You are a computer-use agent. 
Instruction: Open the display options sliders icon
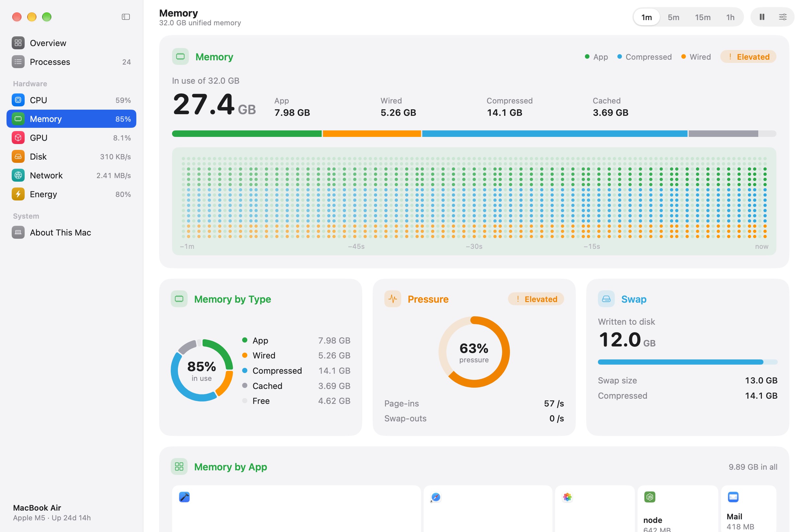click(783, 17)
